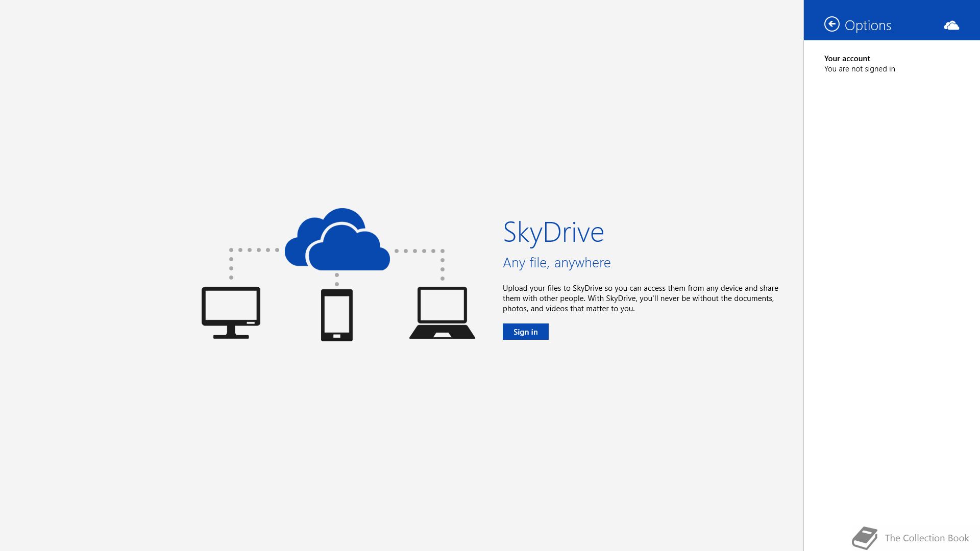Click the desktop monitor icon

tap(231, 312)
